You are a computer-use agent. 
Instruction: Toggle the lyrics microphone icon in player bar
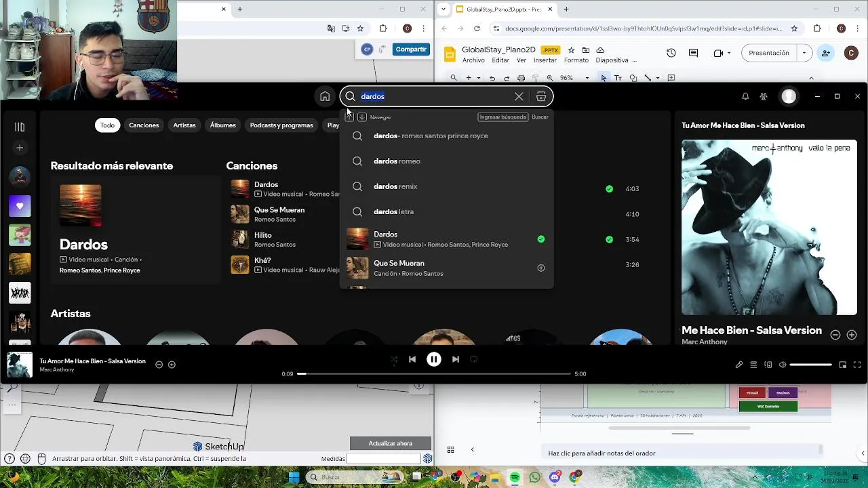[739, 365]
